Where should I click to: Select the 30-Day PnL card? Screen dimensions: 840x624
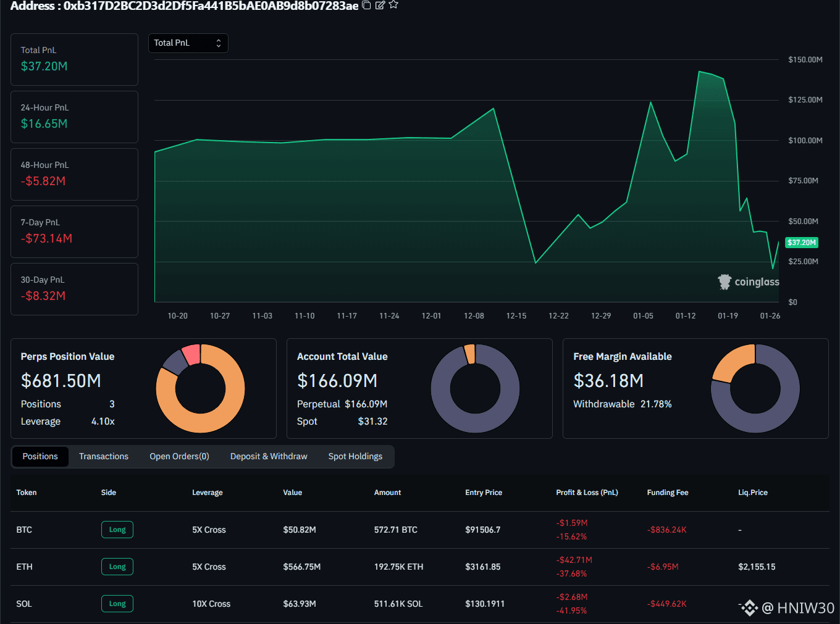coord(74,289)
